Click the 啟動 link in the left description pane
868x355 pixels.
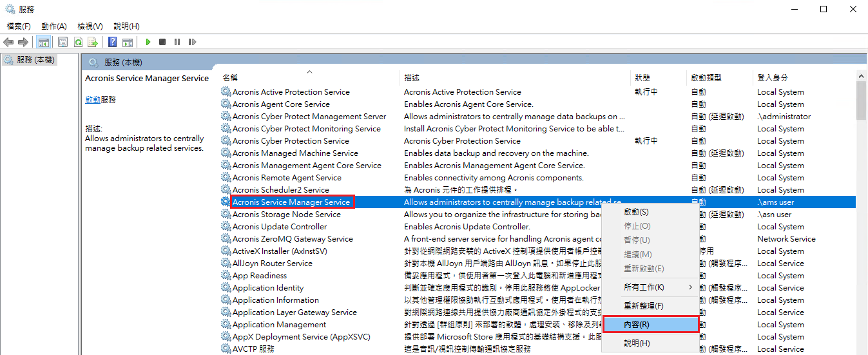pyautogui.click(x=93, y=100)
